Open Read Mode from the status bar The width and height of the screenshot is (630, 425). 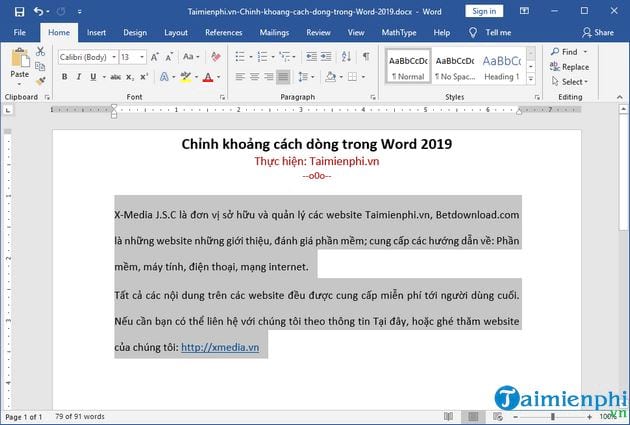(448, 417)
